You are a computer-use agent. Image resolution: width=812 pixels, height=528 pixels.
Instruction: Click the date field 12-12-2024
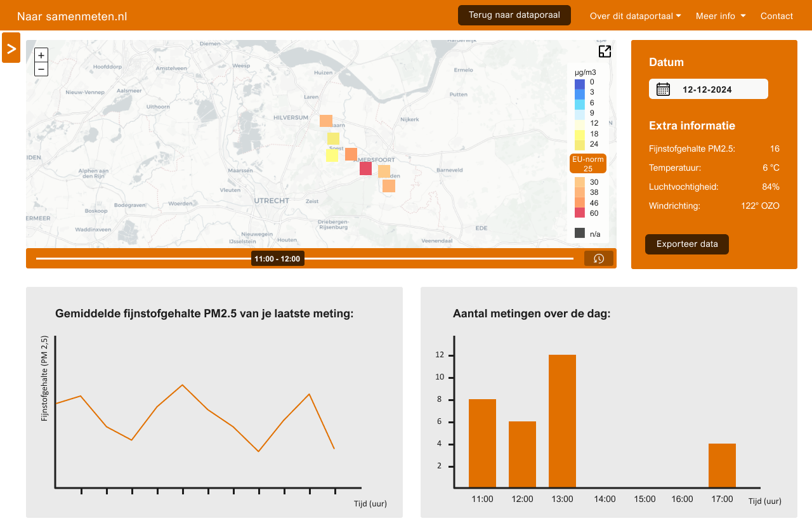pos(709,89)
